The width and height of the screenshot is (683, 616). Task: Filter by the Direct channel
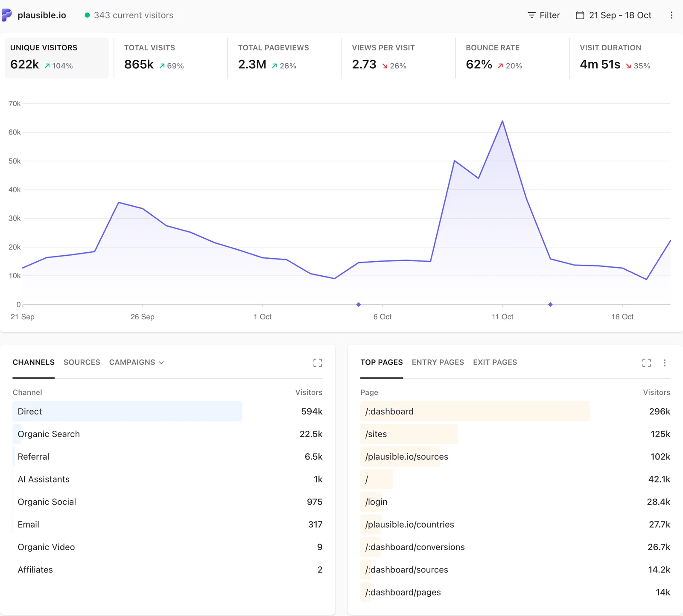tap(167, 412)
